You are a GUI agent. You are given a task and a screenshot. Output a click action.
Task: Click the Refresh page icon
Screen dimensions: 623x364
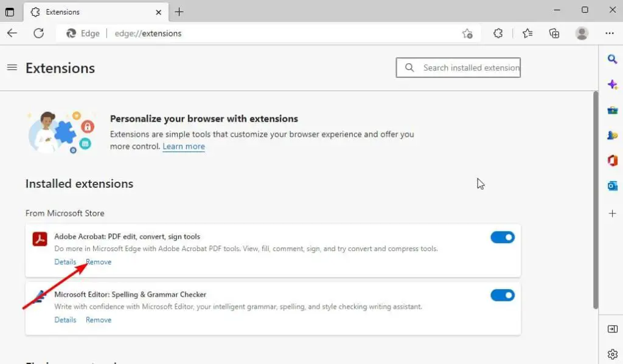click(39, 33)
